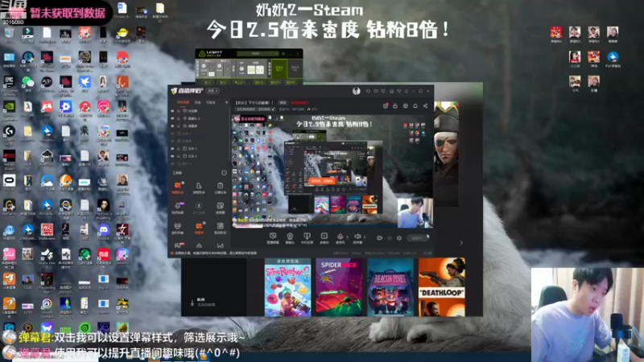The height and width of the screenshot is (362, 644).
Task: Open the settings gear in the small audio window title bar
Action: 283,53
